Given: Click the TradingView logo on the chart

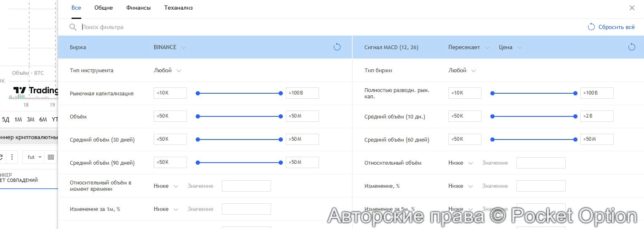Looking at the screenshot, I should click(36, 90).
